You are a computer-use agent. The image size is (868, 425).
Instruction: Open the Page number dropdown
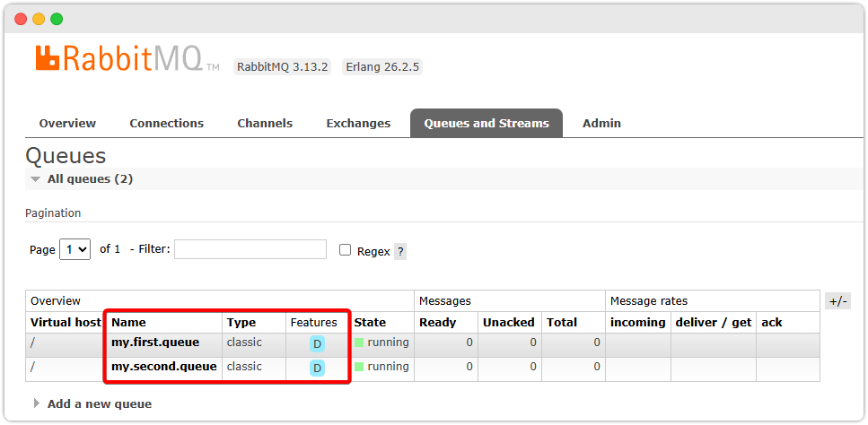[x=75, y=249]
